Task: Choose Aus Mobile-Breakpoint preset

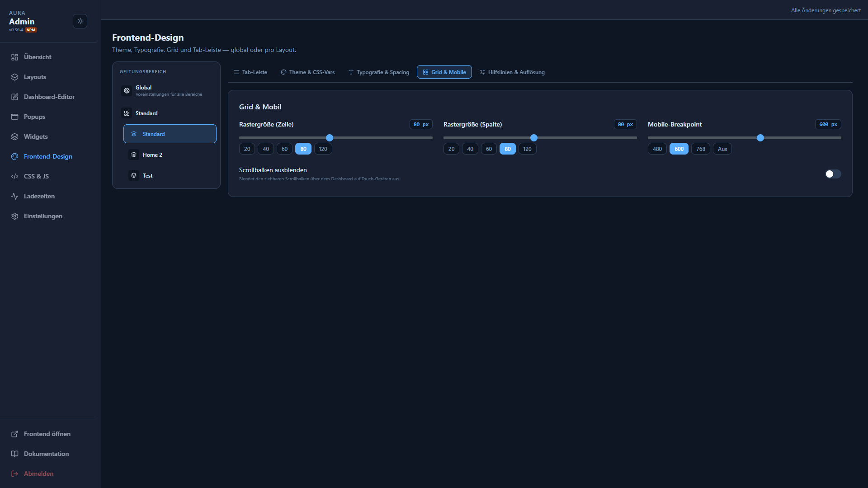Action: (x=722, y=149)
